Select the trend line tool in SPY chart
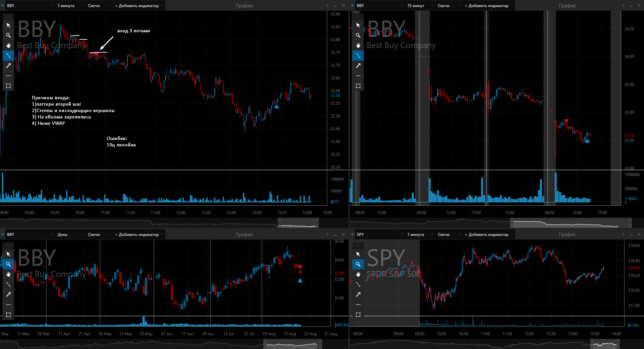This screenshot has height=349, width=644. (358, 284)
